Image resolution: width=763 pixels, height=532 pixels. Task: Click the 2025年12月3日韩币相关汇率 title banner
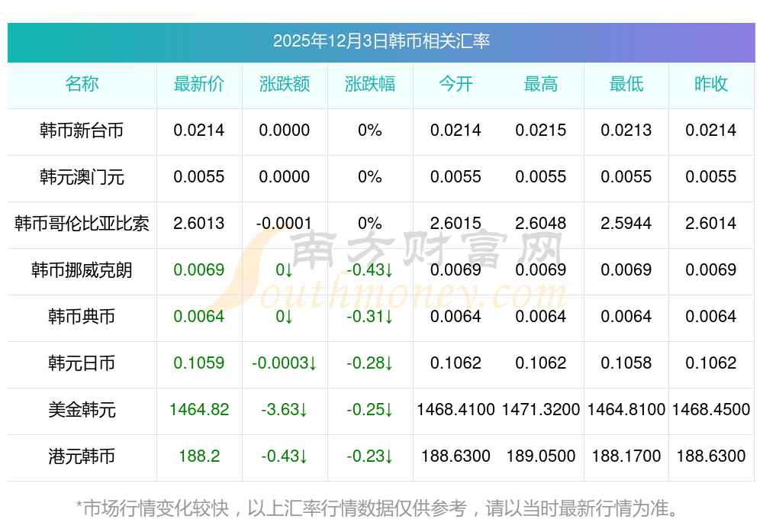coord(381,41)
